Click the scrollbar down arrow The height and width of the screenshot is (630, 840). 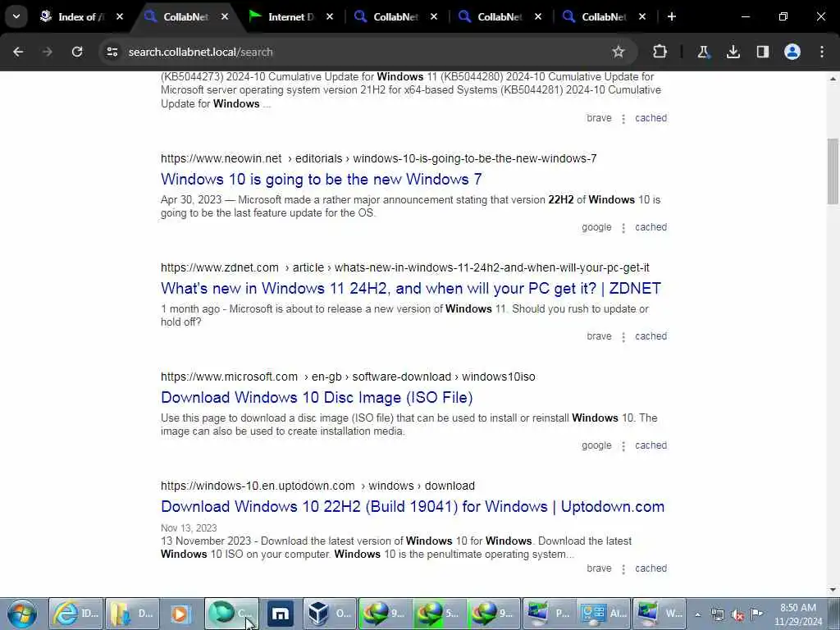click(833, 590)
